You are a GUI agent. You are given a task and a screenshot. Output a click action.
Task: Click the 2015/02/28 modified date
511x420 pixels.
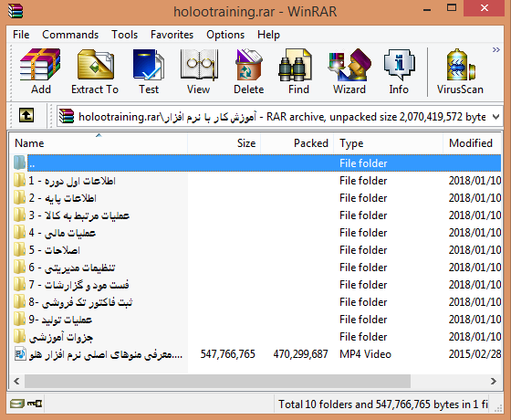pyautogui.click(x=474, y=354)
